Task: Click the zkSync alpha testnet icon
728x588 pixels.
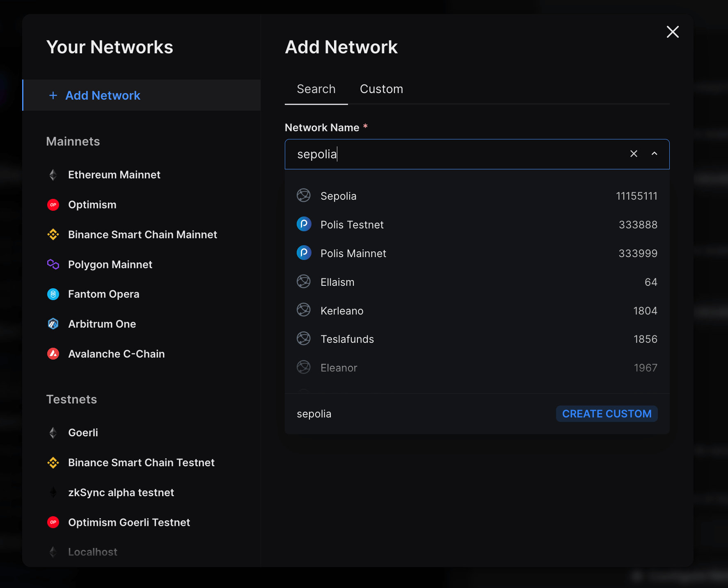Action: coord(53,492)
